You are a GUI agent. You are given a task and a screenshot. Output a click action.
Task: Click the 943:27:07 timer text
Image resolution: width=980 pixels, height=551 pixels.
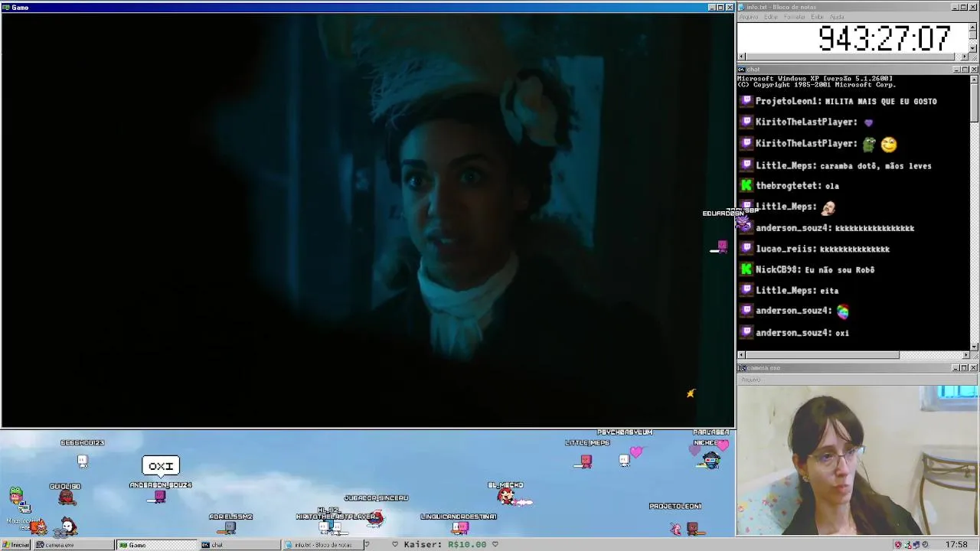coord(884,38)
